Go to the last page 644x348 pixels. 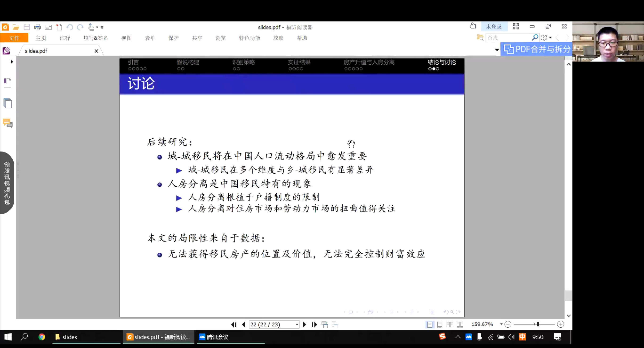tap(314, 324)
